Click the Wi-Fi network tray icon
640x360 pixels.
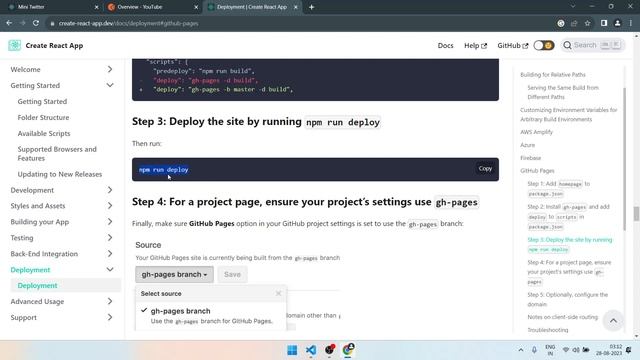[566, 350]
